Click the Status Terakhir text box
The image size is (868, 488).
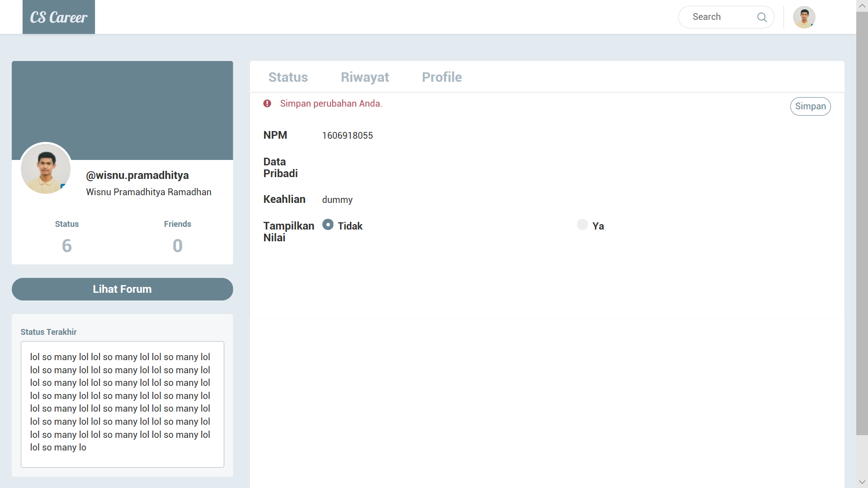[122, 404]
